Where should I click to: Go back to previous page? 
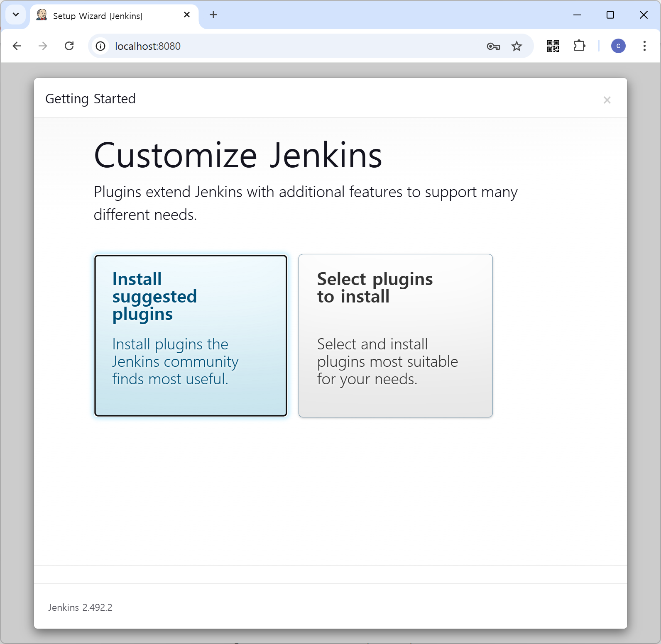pyautogui.click(x=17, y=46)
